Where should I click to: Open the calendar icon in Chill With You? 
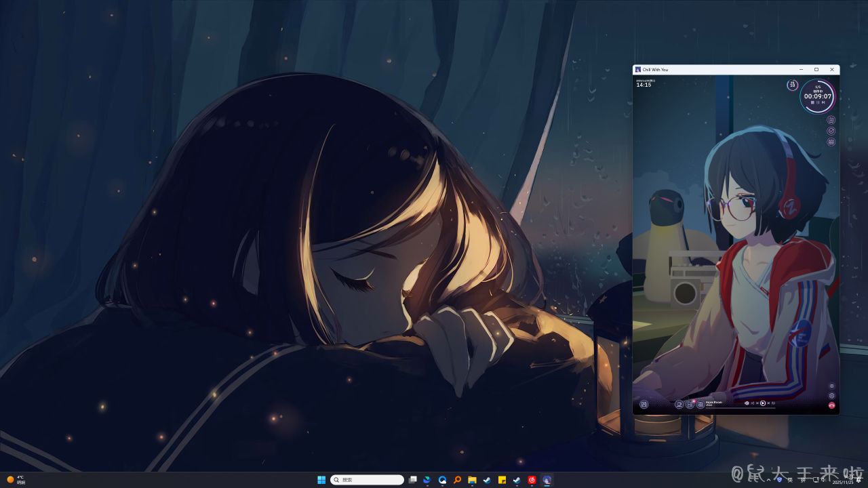(x=831, y=142)
